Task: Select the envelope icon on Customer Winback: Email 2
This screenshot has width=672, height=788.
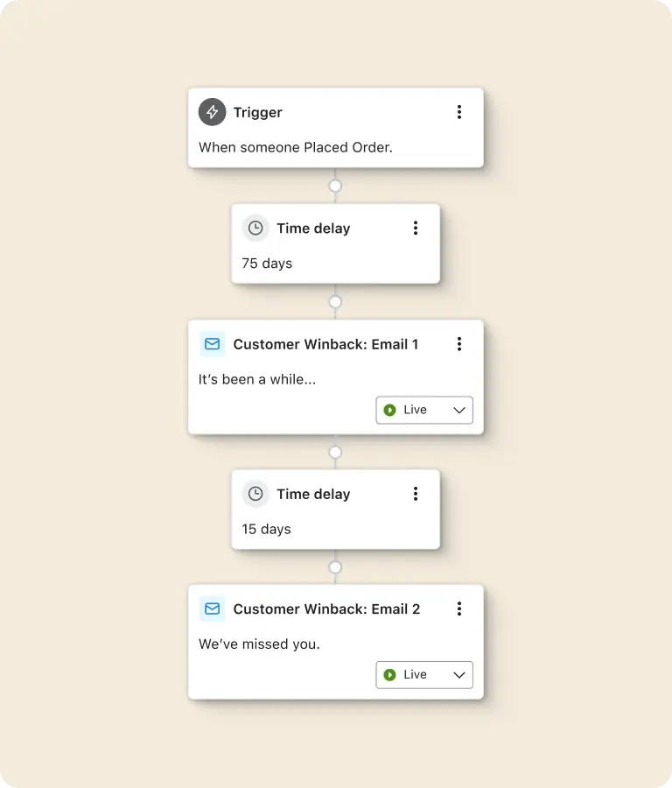Action: pyautogui.click(x=212, y=609)
